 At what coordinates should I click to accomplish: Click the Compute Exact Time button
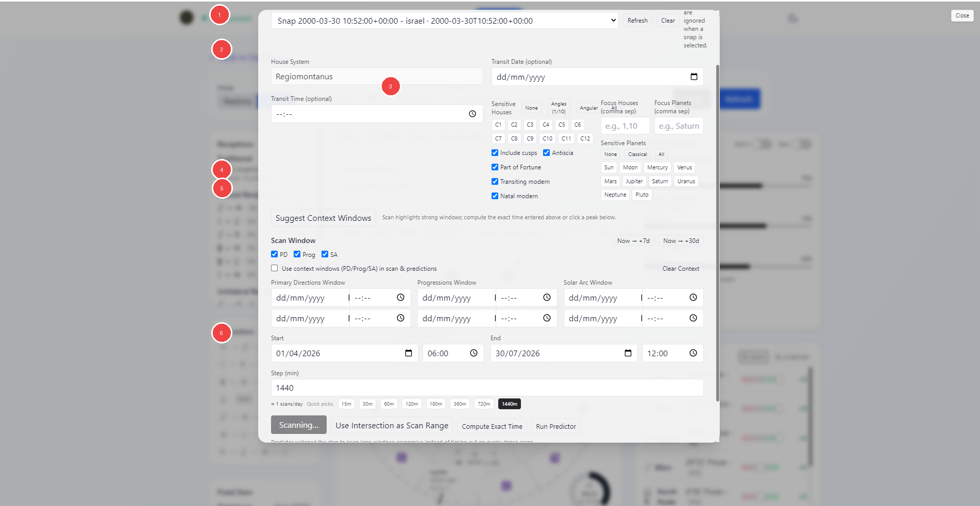(x=492, y=426)
